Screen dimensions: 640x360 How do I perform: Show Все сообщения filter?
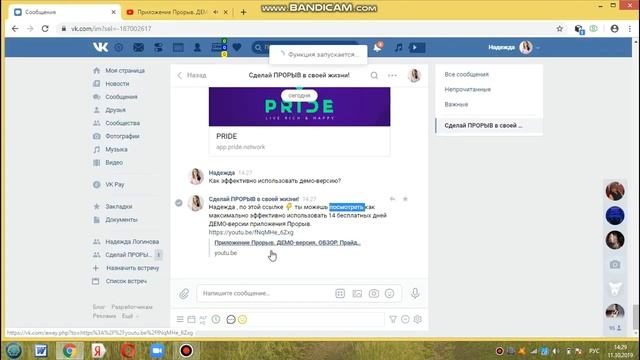coord(467,74)
